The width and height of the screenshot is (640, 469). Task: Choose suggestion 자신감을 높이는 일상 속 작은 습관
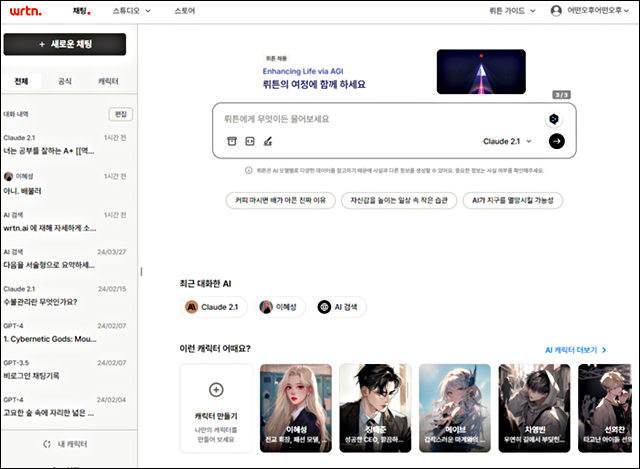click(399, 200)
